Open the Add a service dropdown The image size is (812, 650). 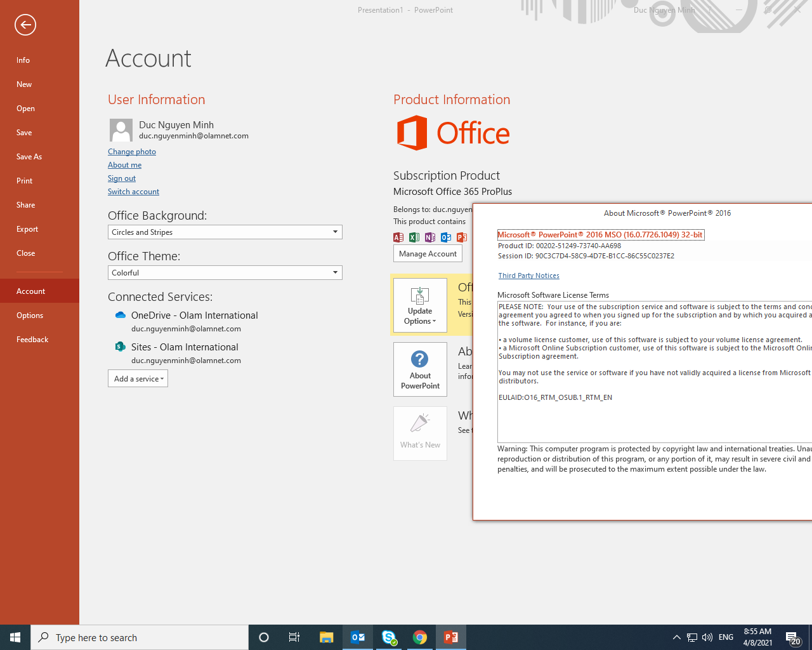tap(138, 379)
